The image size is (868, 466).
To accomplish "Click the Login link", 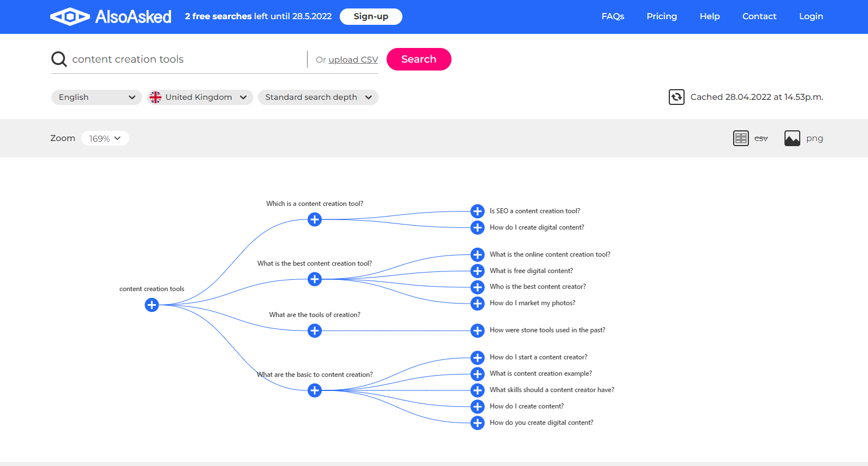I will click(811, 16).
